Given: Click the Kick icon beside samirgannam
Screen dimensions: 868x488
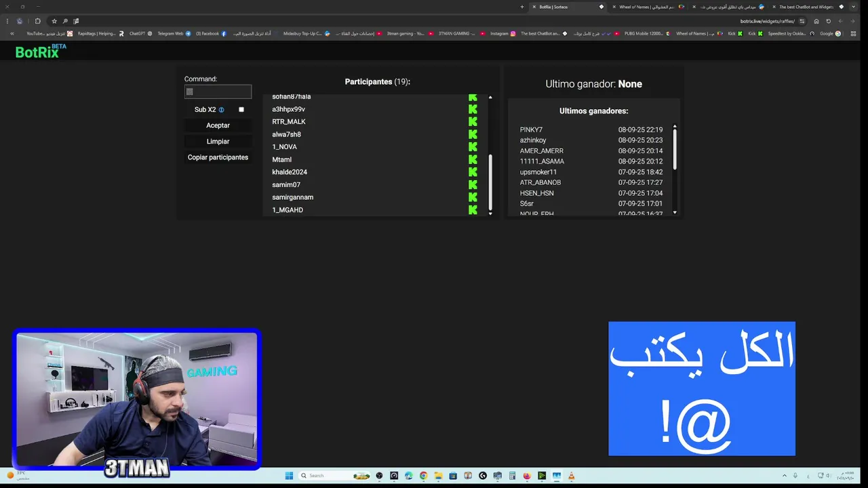Looking at the screenshot, I should [473, 197].
